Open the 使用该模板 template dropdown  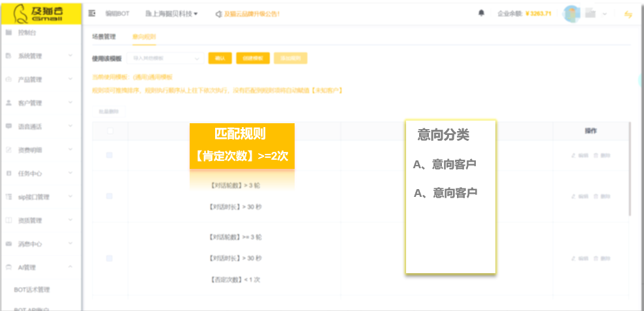[x=168, y=58]
